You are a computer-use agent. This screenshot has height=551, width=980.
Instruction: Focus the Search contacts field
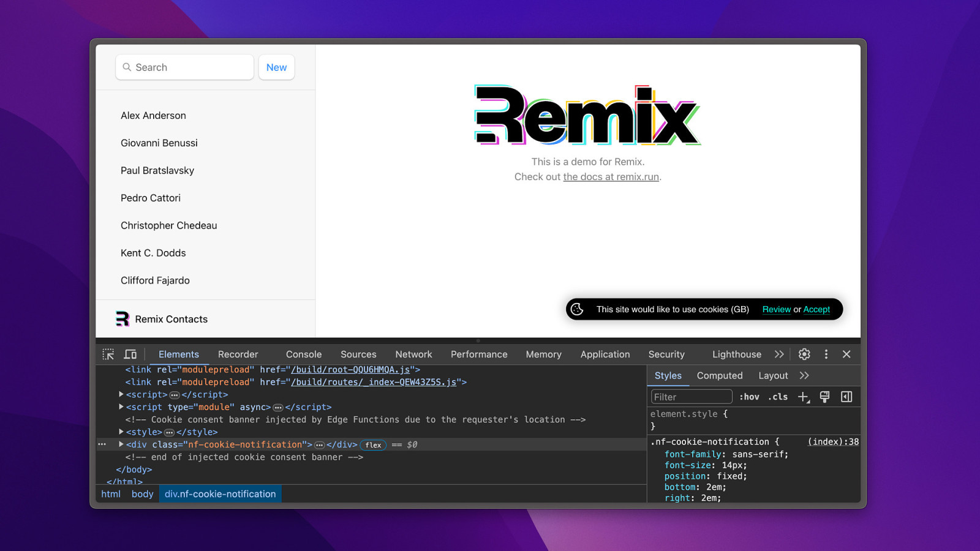tap(184, 67)
